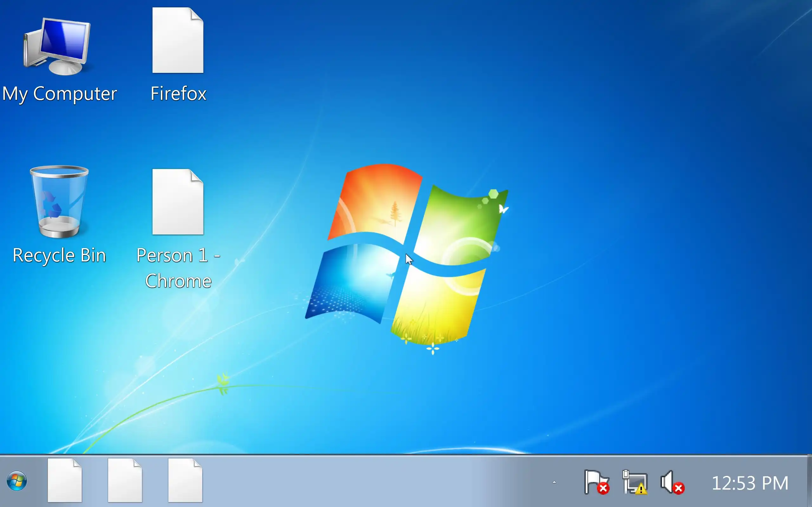Select the Person 1 - Chrome shortcut icon

coord(178,202)
